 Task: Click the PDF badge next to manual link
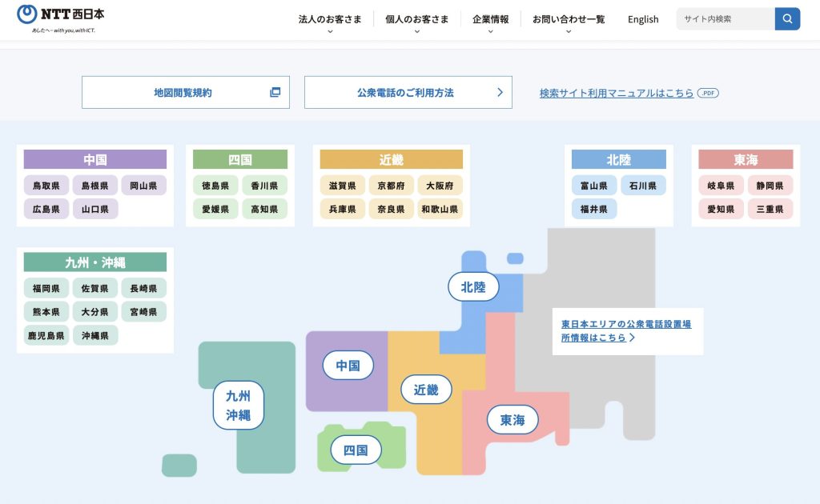708,94
